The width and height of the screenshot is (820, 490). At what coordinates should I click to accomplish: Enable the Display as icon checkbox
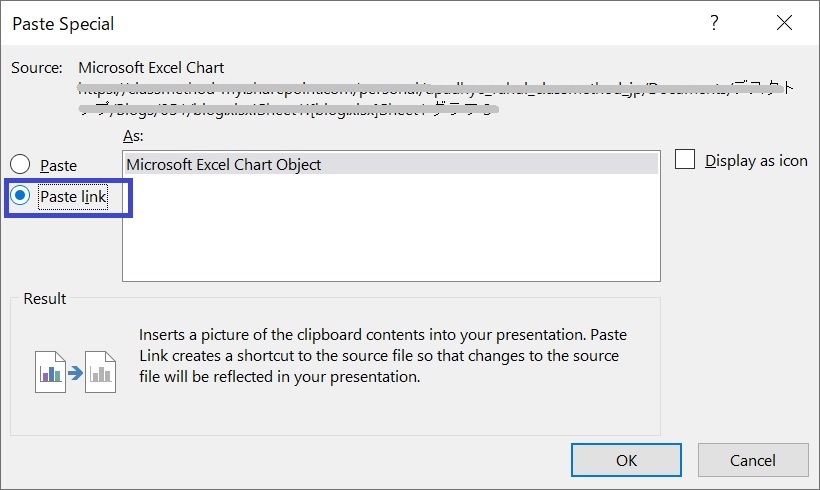(x=685, y=159)
